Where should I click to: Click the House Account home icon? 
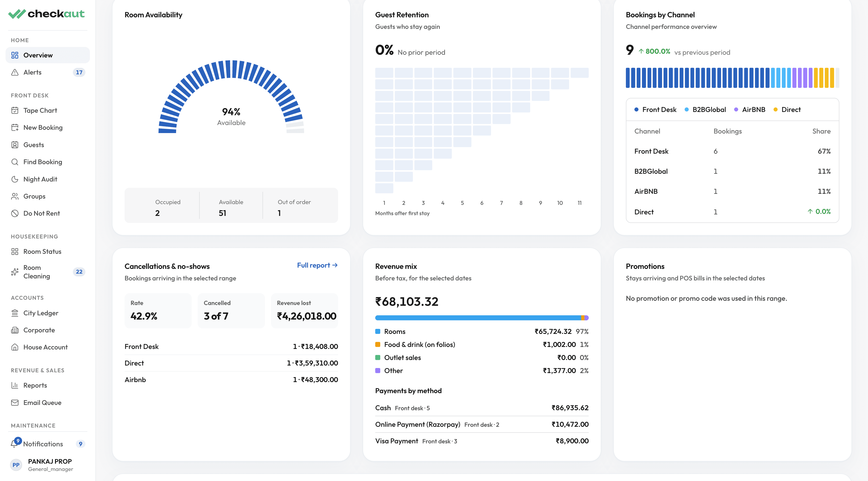pos(15,347)
